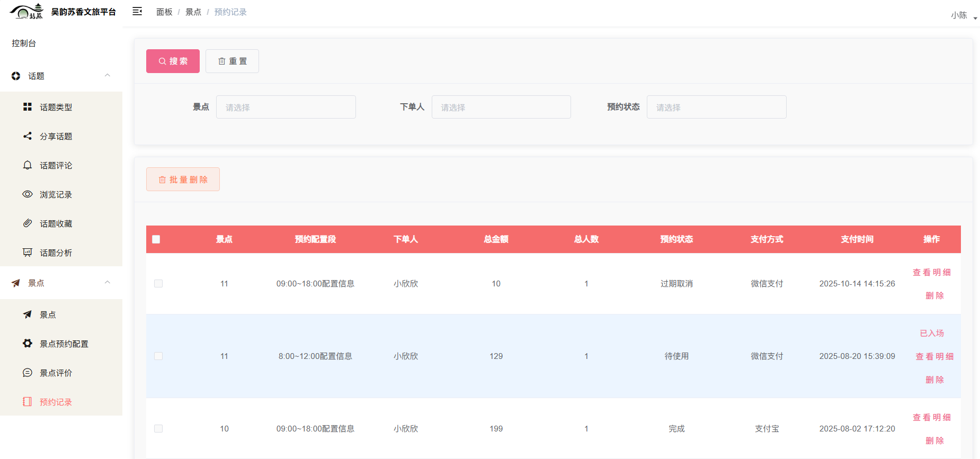Click the 预约记录 ticket icon
Image resolution: width=980 pixels, height=459 pixels.
[x=28, y=402]
